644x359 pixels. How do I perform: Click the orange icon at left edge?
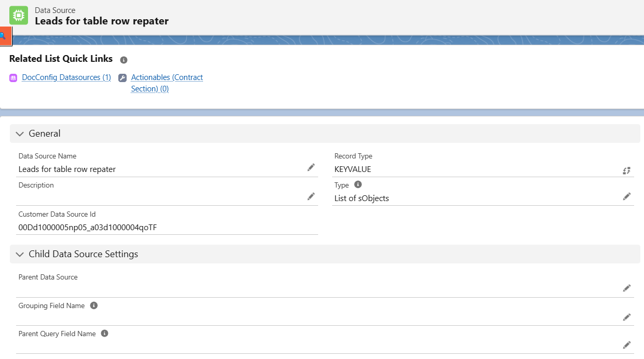pyautogui.click(x=4, y=36)
